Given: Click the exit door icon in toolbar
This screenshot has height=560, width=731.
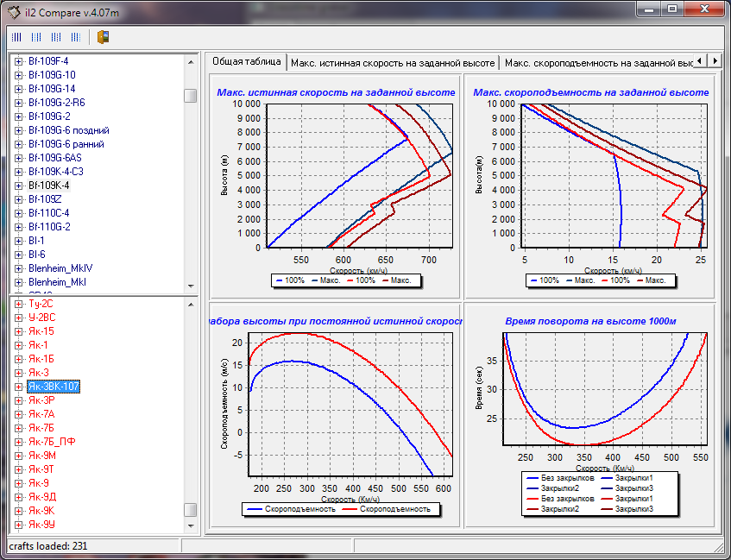Looking at the screenshot, I should tap(103, 37).
